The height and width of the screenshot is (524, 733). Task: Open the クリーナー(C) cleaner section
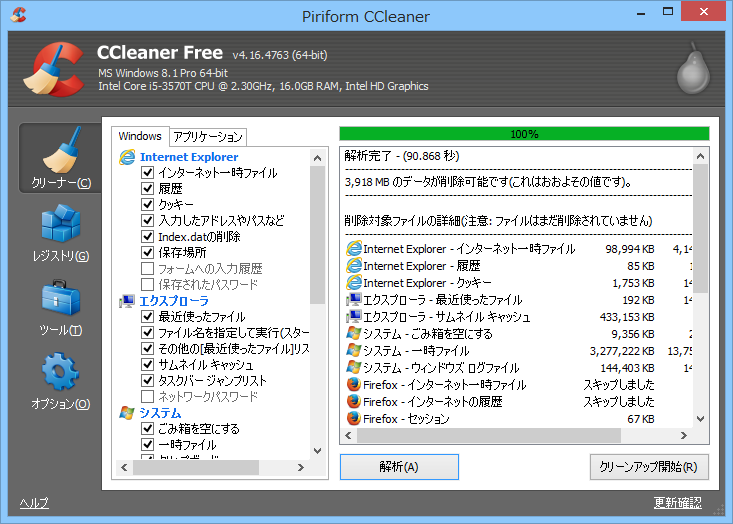(x=61, y=158)
